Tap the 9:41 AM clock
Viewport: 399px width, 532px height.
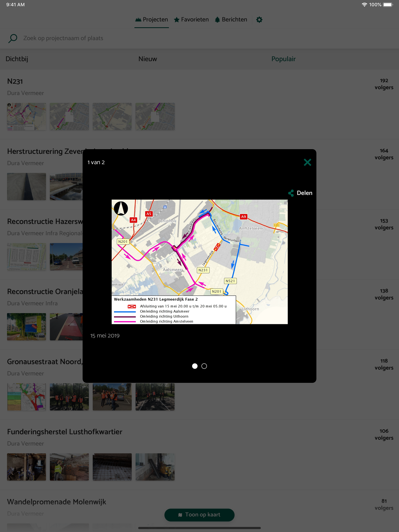[x=15, y=4]
